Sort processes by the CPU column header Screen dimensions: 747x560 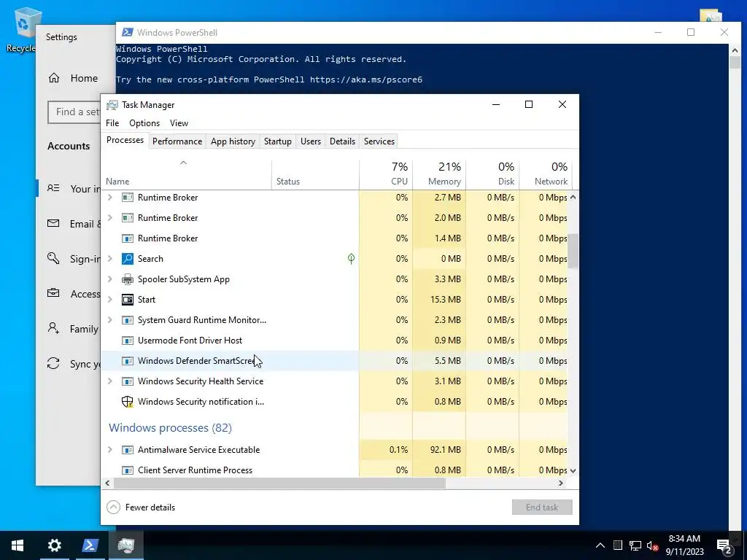(386, 174)
